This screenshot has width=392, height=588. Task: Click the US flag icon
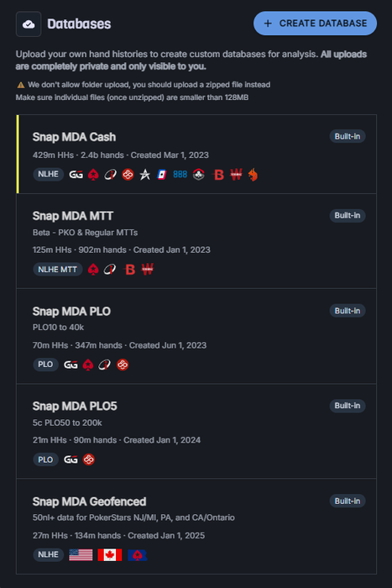[81, 554]
